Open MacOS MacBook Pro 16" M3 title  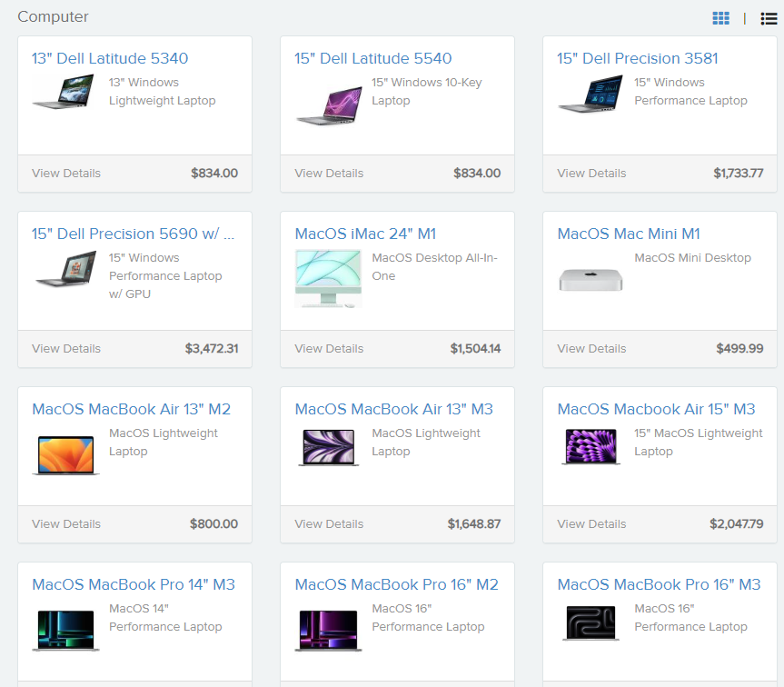point(659,585)
